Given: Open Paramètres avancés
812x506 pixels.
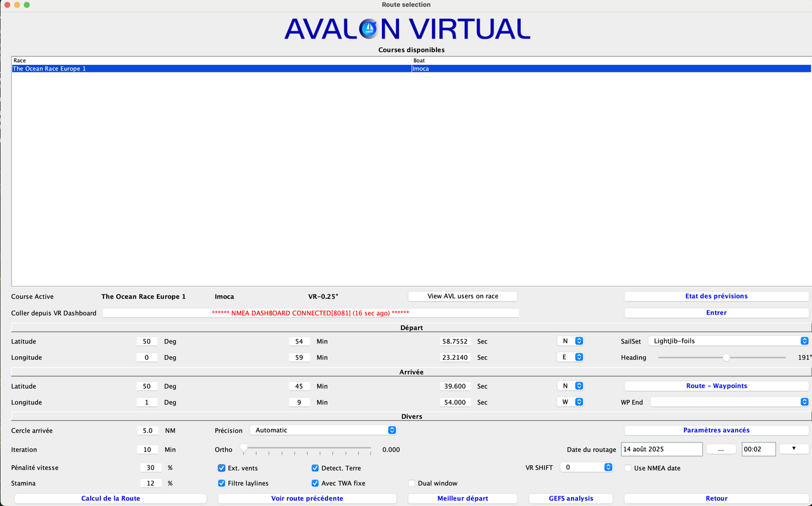Looking at the screenshot, I should coord(716,430).
